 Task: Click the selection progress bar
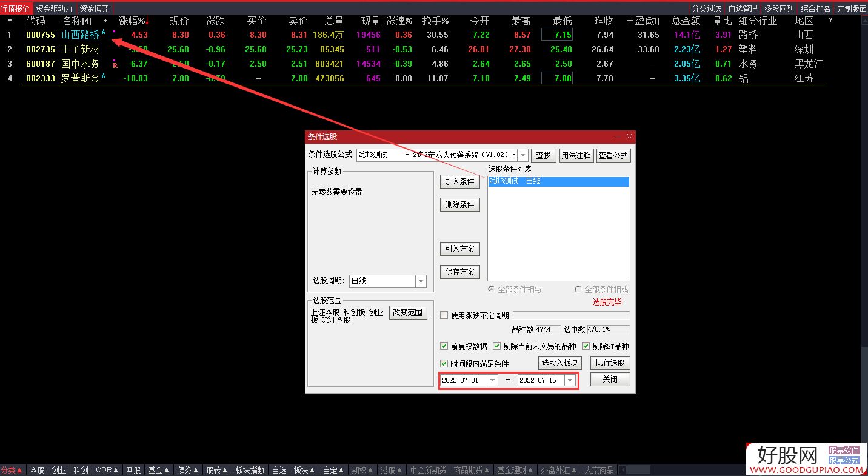coord(571,315)
